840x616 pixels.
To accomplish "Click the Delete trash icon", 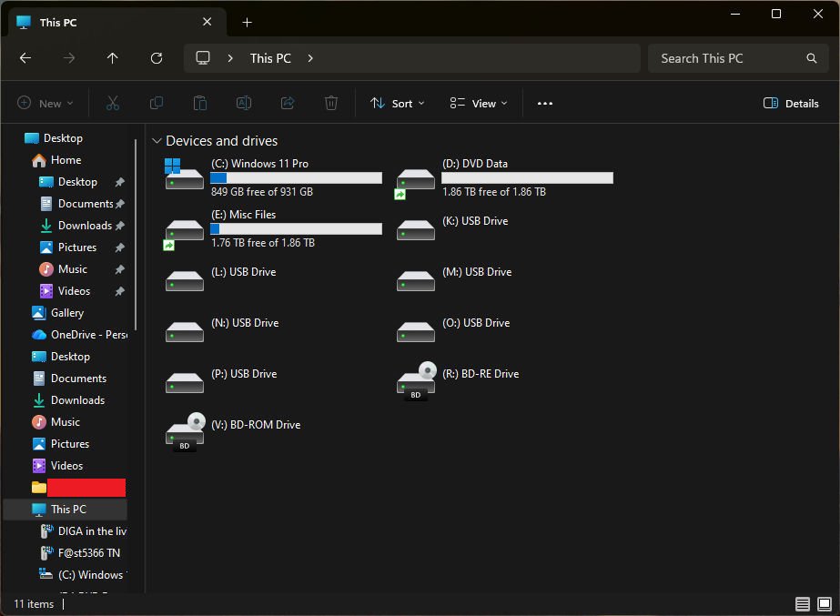I will (x=331, y=103).
